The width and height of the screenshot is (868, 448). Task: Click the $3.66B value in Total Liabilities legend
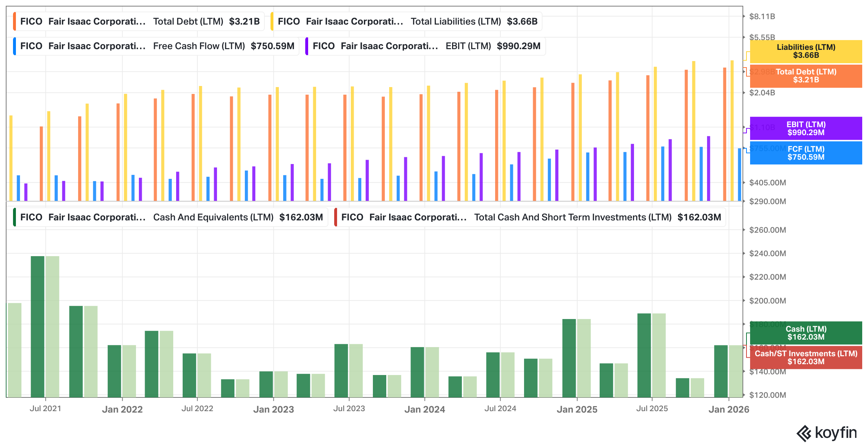tap(522, 21)
